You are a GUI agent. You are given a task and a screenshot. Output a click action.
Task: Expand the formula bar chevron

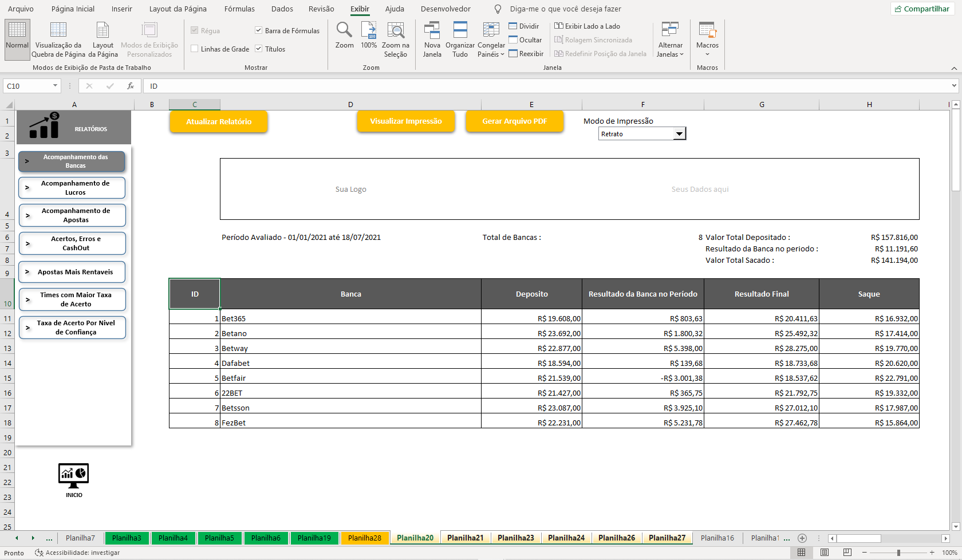point(954,86)
